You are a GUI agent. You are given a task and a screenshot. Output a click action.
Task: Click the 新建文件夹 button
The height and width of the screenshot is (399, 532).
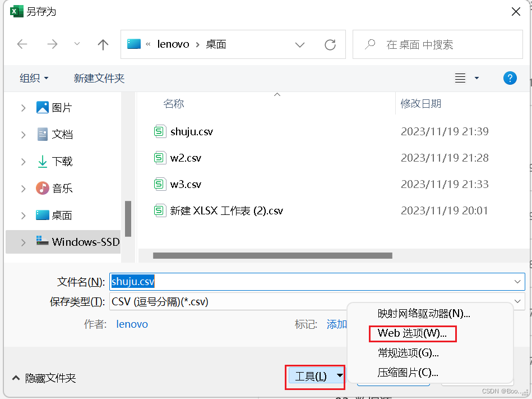pyautogui.click(x=99, y=78)
